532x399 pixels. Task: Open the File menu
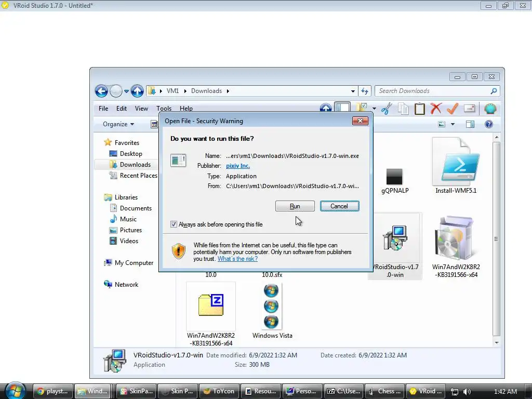pos(103,109)
